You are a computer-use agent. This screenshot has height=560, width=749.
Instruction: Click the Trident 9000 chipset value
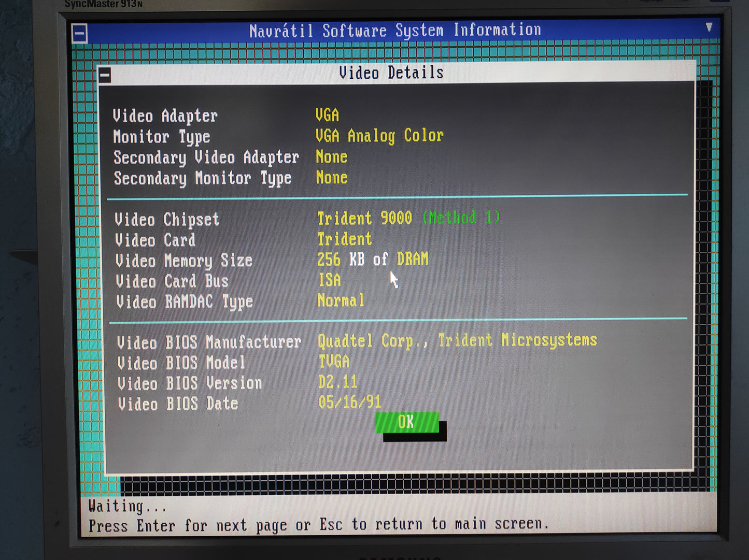364,218
